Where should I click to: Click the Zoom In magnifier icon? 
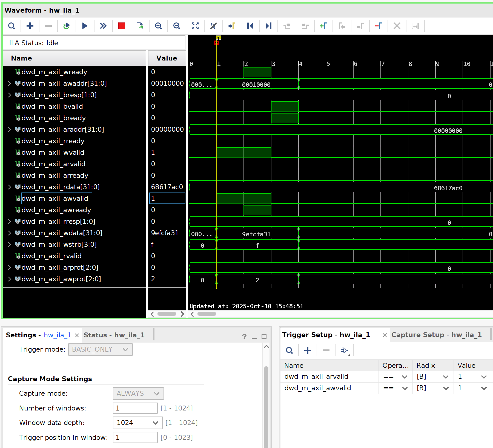(x=158, y=26)
